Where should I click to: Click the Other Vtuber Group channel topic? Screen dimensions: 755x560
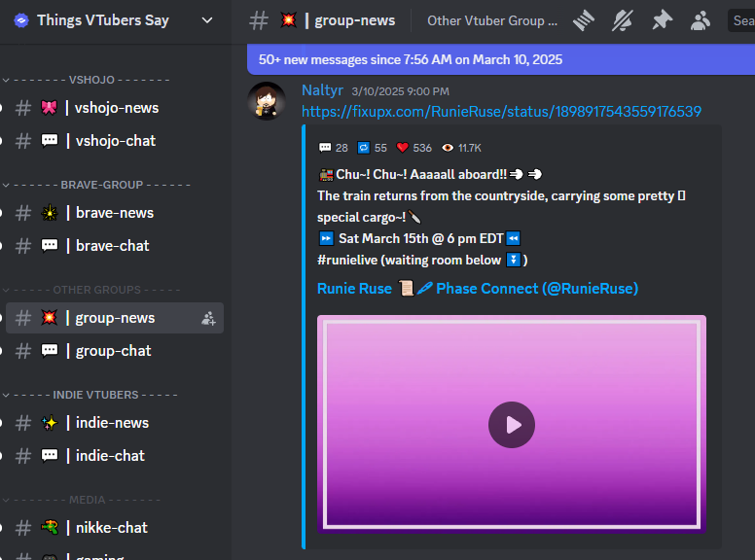click(492, 20)
